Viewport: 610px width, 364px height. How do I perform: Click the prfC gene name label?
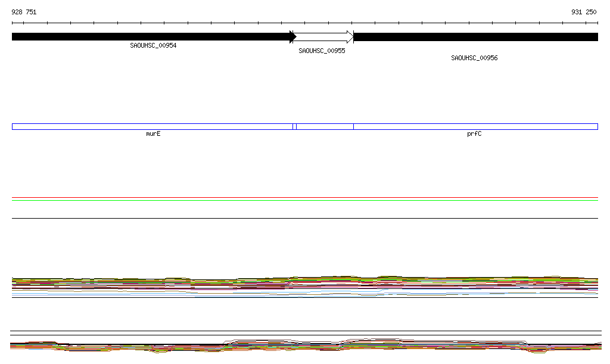474,134
